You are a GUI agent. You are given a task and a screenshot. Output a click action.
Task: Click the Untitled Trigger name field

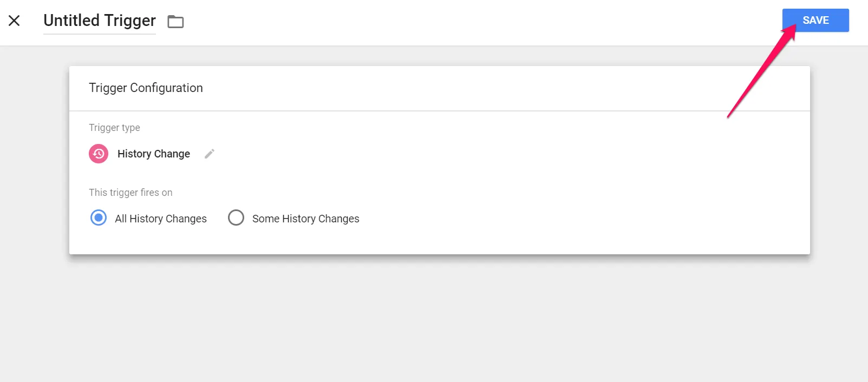(100, 21)
